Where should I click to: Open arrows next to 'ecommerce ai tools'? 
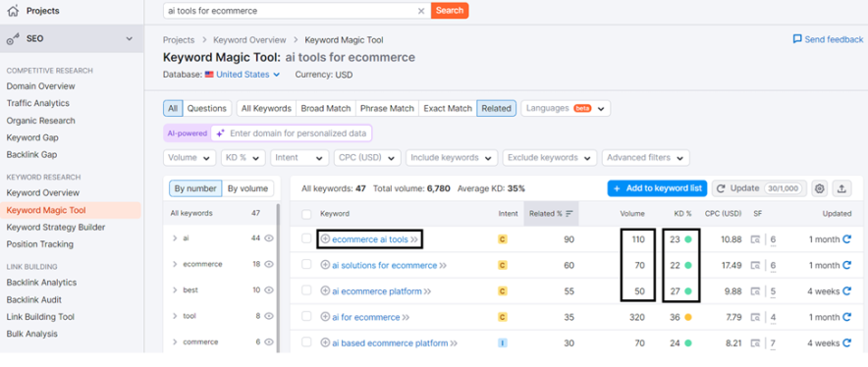point(414,239)
